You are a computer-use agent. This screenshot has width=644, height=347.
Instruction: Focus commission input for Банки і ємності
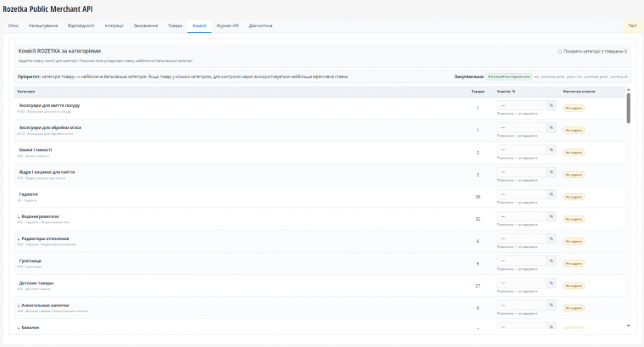coord(522,149)
